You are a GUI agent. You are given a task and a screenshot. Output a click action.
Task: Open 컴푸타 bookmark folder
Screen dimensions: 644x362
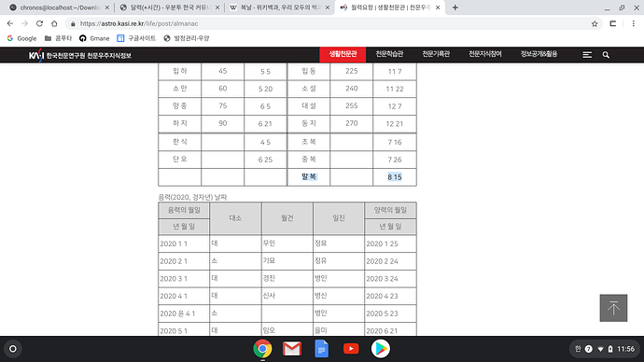click(x=58, y=38)
